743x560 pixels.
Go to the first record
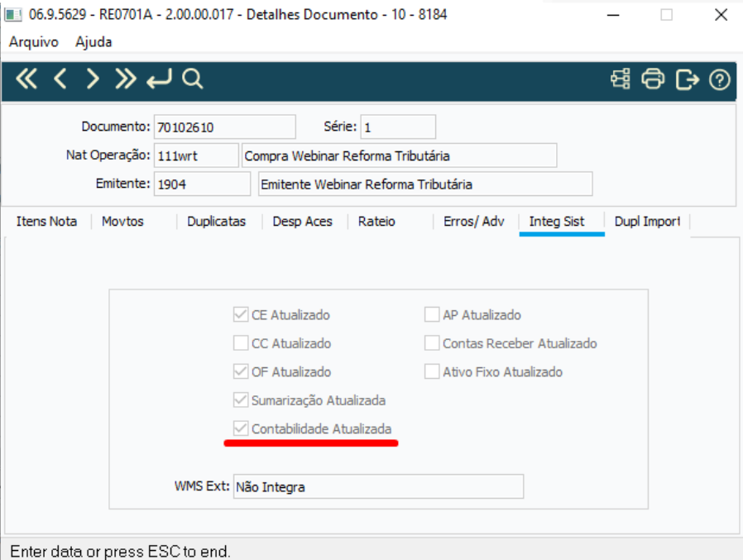[26, 79]
